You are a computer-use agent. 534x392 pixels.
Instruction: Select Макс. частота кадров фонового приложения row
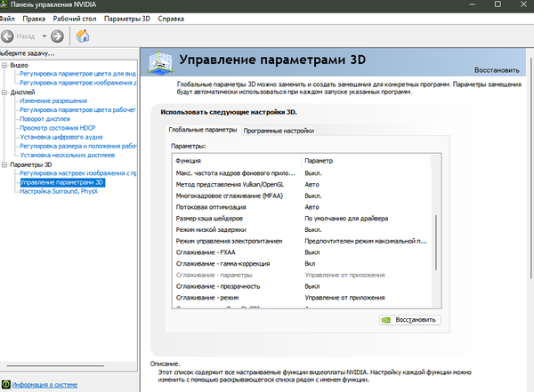[303, 173]
